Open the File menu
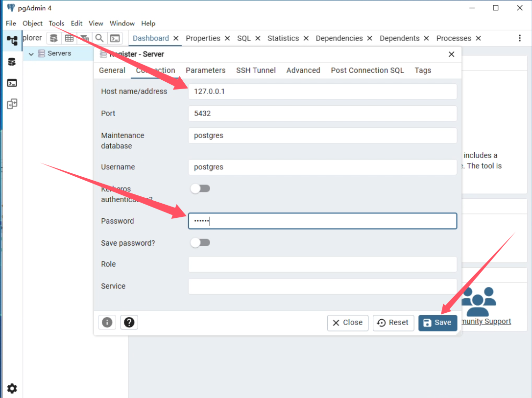 coord(11,23)
